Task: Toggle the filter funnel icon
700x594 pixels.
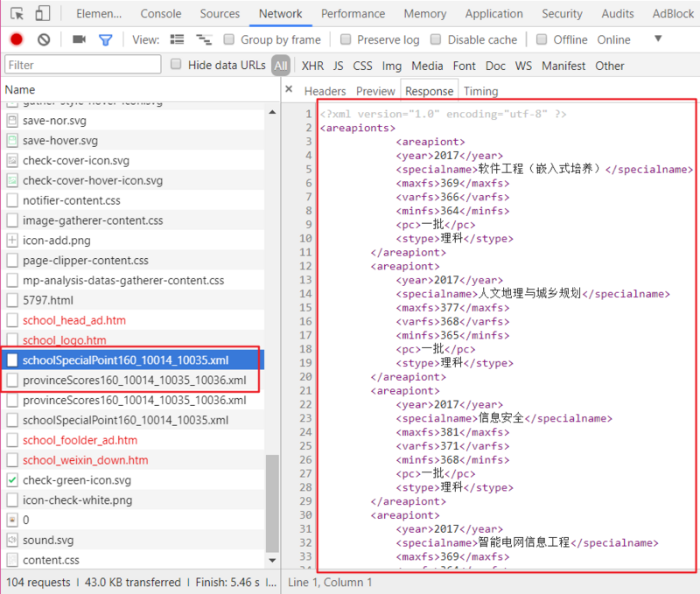Action: pos(105,40)
